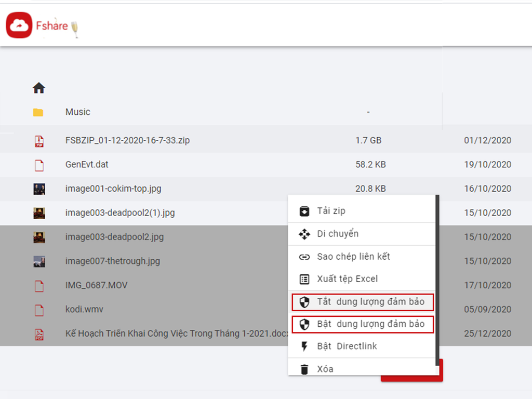Click the Music folder icon
Screen dimensions: 532x399
tap(38, 112)
